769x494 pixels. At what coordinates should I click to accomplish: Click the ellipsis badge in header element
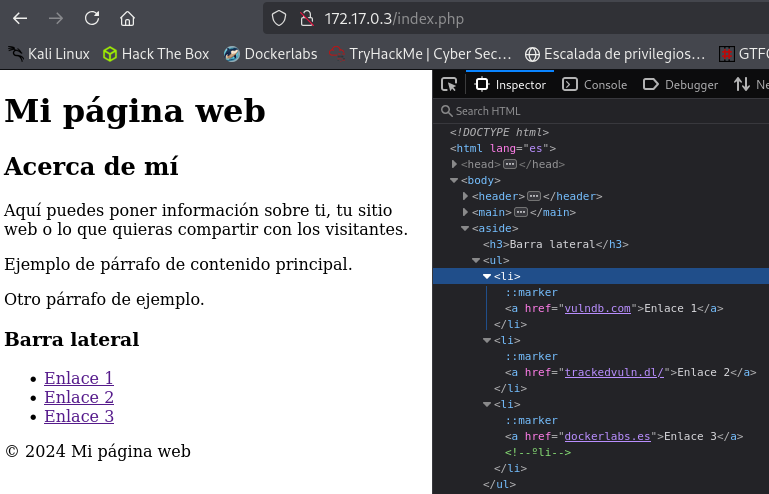tap(534, 196)
